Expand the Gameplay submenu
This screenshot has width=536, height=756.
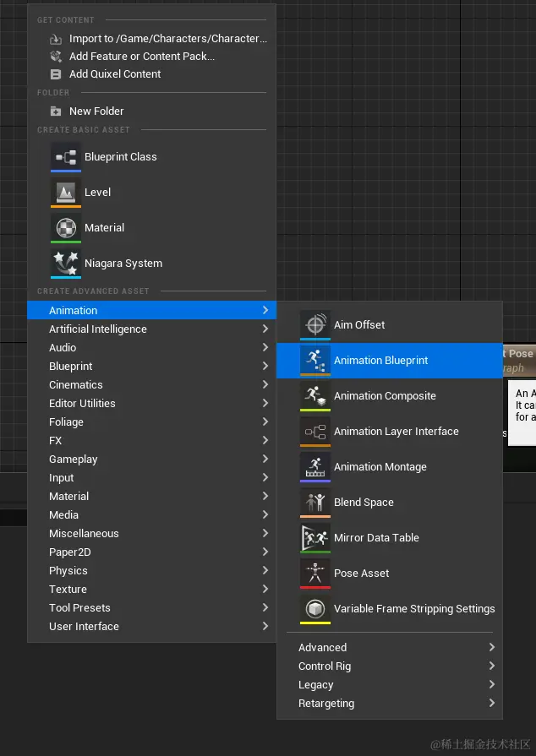151,459
